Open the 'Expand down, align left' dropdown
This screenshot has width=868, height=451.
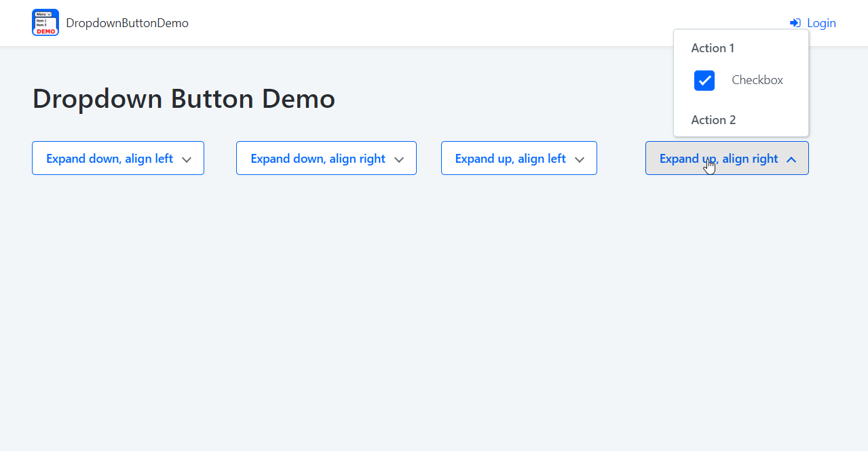[x=117, y=158]
